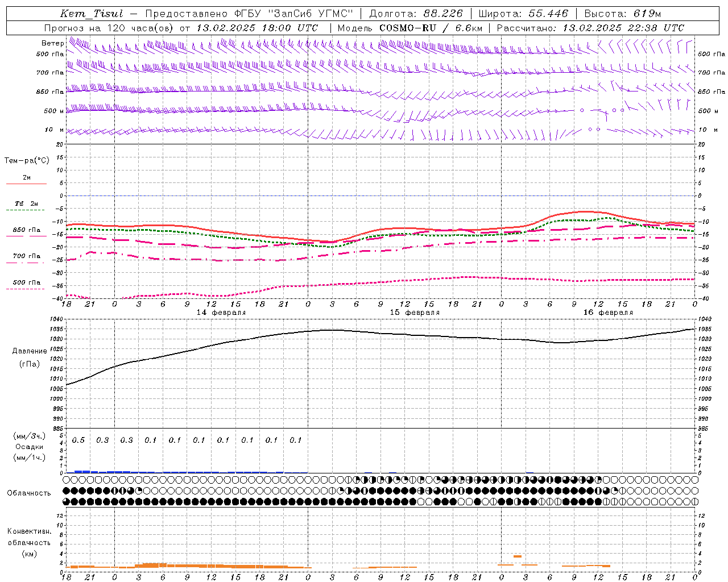Click the Kem_Tisul station title
The height and width of the screenshot is (582, 728).
(92, 14)
